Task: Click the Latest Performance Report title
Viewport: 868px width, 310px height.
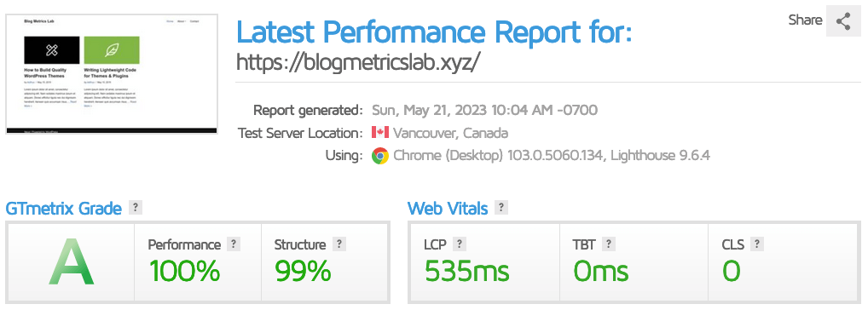Action: [x=434, y=31]
